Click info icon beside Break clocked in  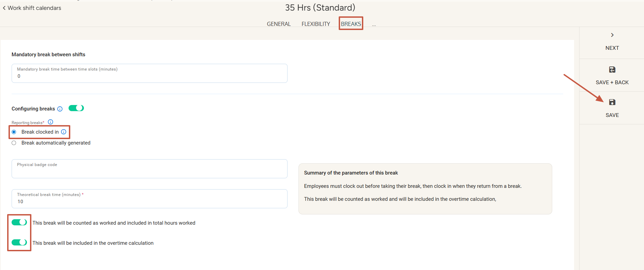click(64, 132)
